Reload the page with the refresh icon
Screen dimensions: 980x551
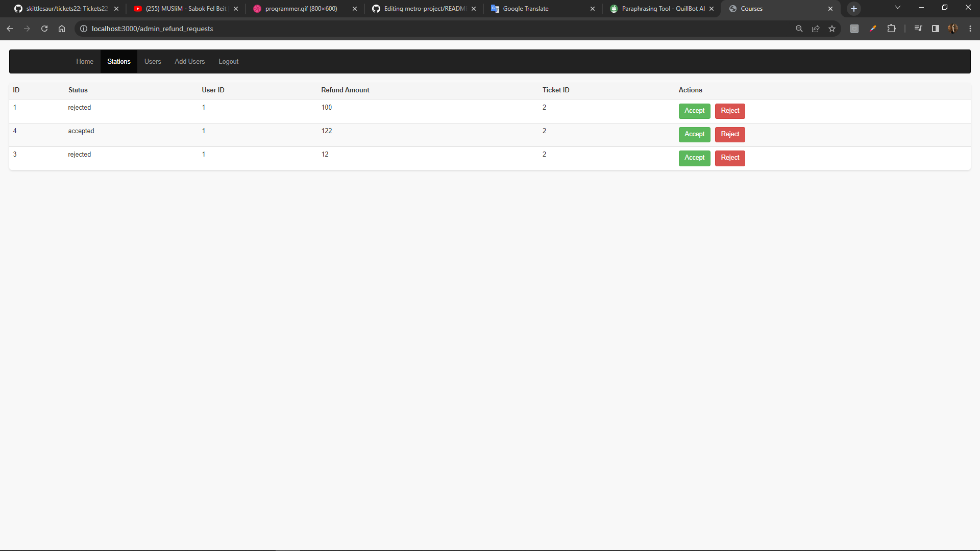pos(44,29)
